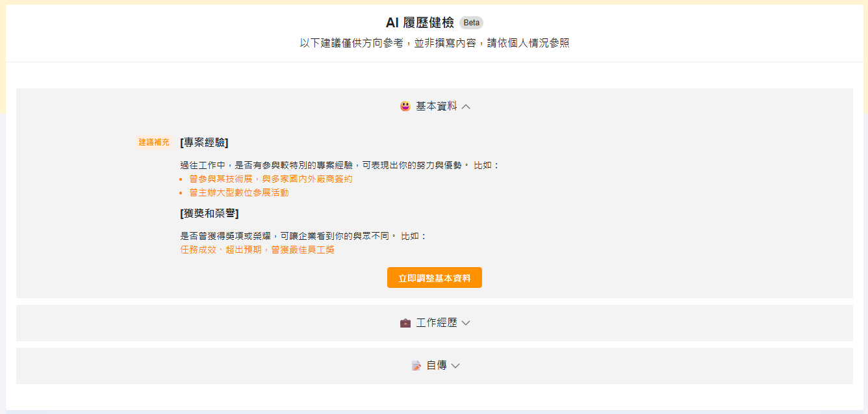Click the memo pencil icon beside 自傳
Image resolution: width=868 pixels, height=414 pixels.
pyautogui.click(x=416, y=366)
